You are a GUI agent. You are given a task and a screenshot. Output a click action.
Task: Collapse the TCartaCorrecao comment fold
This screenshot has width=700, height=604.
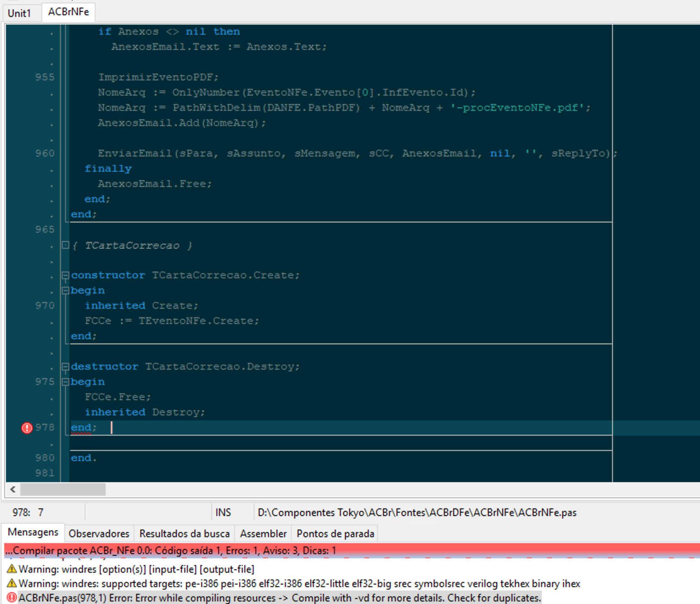pos(65,245)
